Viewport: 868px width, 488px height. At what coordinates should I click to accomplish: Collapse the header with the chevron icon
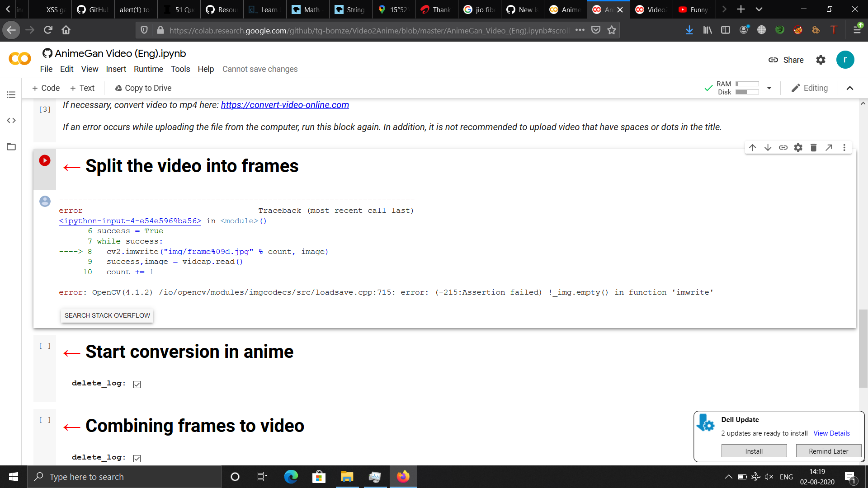850,88
